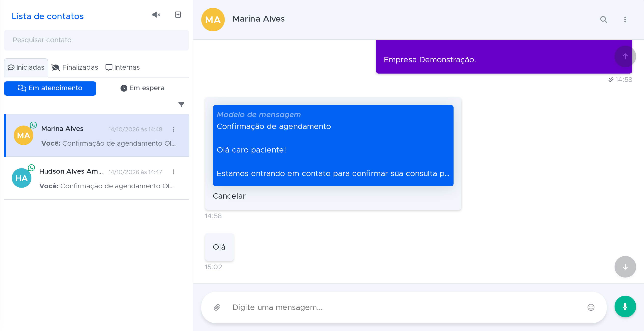The image size is (644, 331).
Task: Jump to latest message with down arrow
Action: (625, 267)
